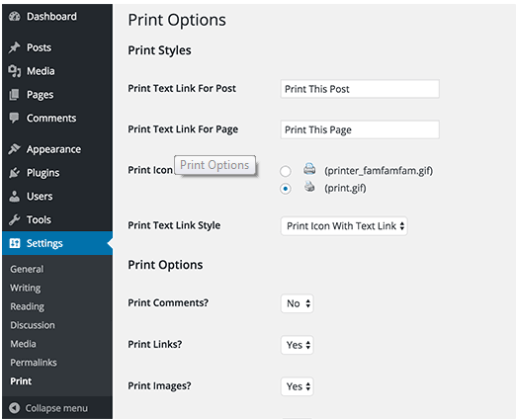Screen dimensions: 516x420
Task: Click the Appearance paintbrush icon
Action: tap(15, 149)
